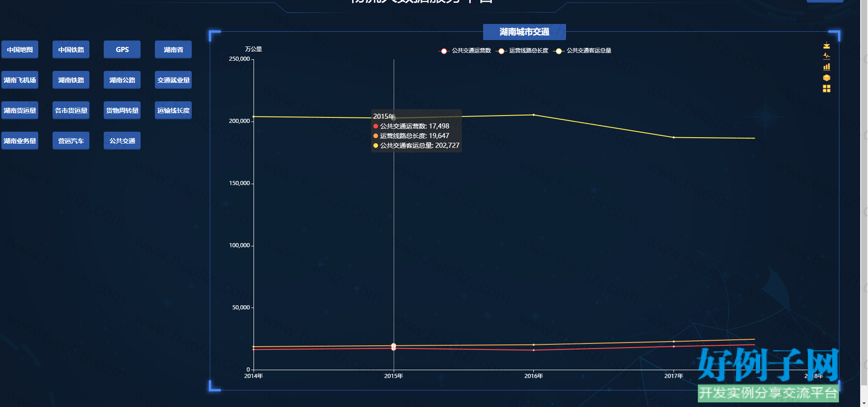Screen dimensions: 868x407
Task: Select the 各市货运量 button
Action: [x=71, y=110]
